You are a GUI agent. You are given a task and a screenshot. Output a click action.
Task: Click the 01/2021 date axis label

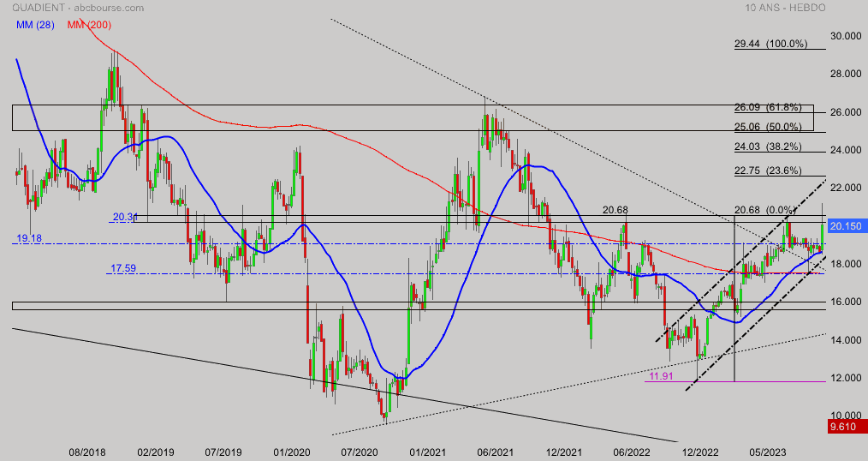[428, 452]
